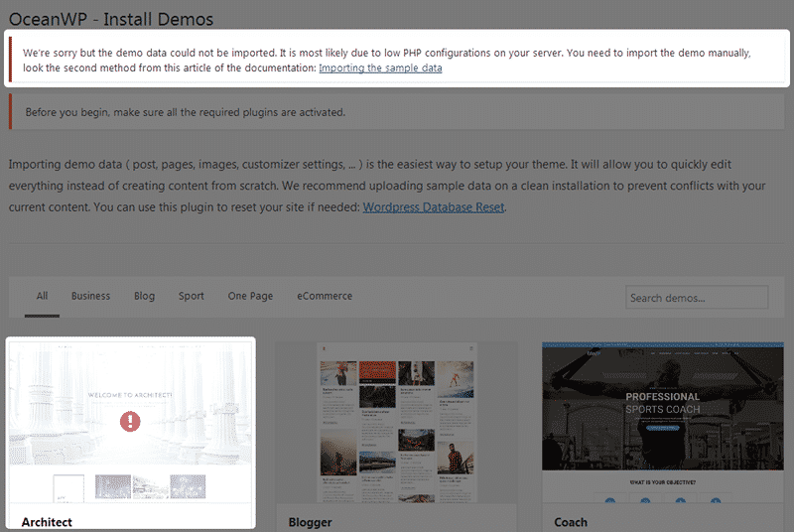Switch to the Blog filter tab
This screenshot has height=532, width=794.
click(144, 296)
